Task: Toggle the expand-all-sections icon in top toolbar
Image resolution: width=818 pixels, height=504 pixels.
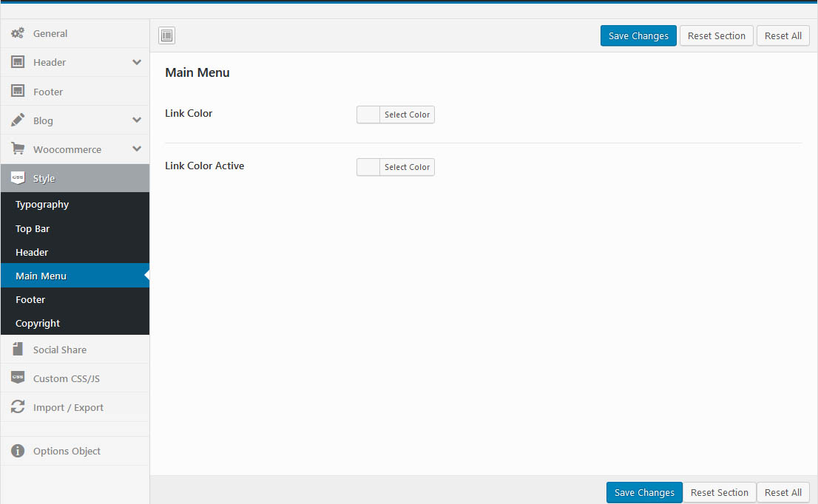Action: coord(167,35)
